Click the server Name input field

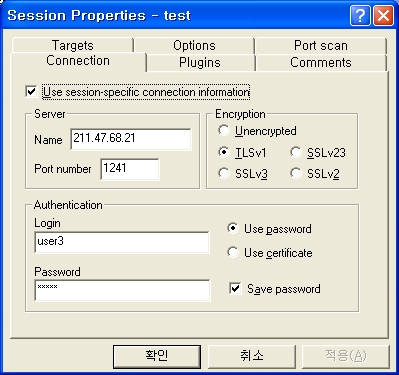(131, 139)
